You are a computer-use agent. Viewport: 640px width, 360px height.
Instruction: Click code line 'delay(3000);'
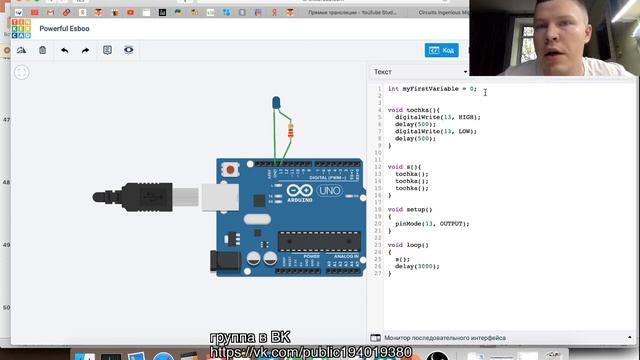[x=417, y=266]
